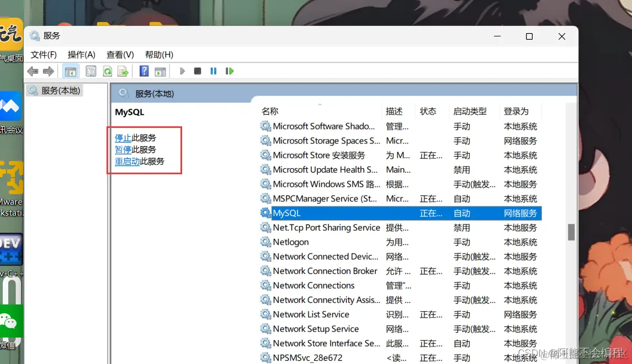Viewport: 632px width, 364px height.
Task: Select 服务(本地) in the left tree
Action: (55, 90)
